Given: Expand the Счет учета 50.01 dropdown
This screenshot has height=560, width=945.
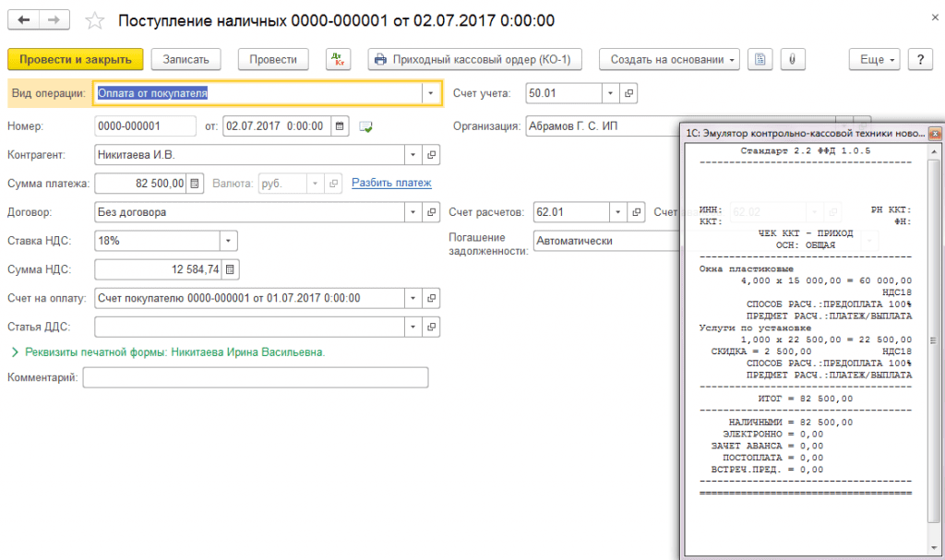Looking at the screenshot, I should click(x=609, y=93).
